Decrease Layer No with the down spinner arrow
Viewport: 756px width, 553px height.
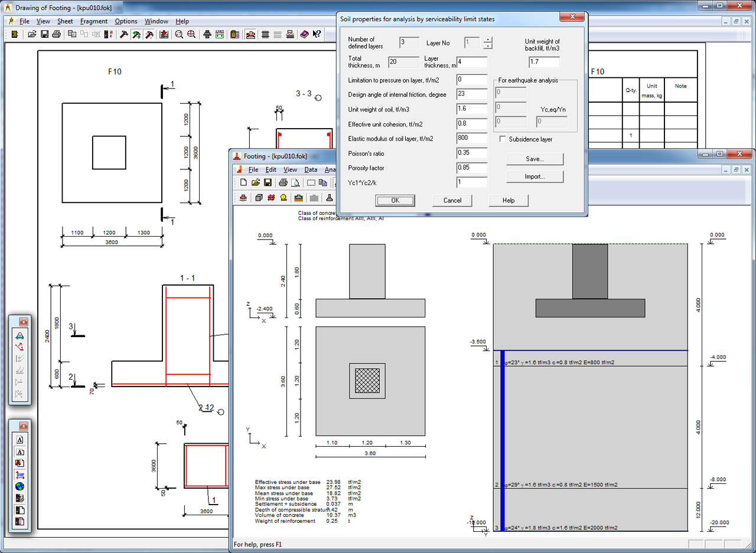tap(487, 46)
